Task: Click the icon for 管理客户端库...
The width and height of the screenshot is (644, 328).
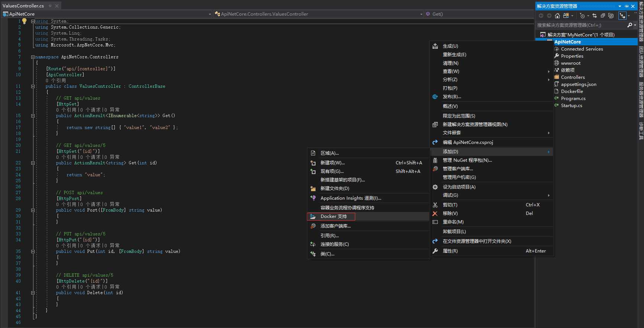Action: (x=435, y=169)
